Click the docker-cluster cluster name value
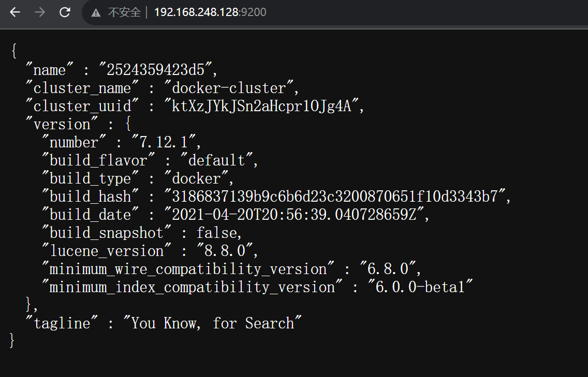 click(x=229, y=88)
